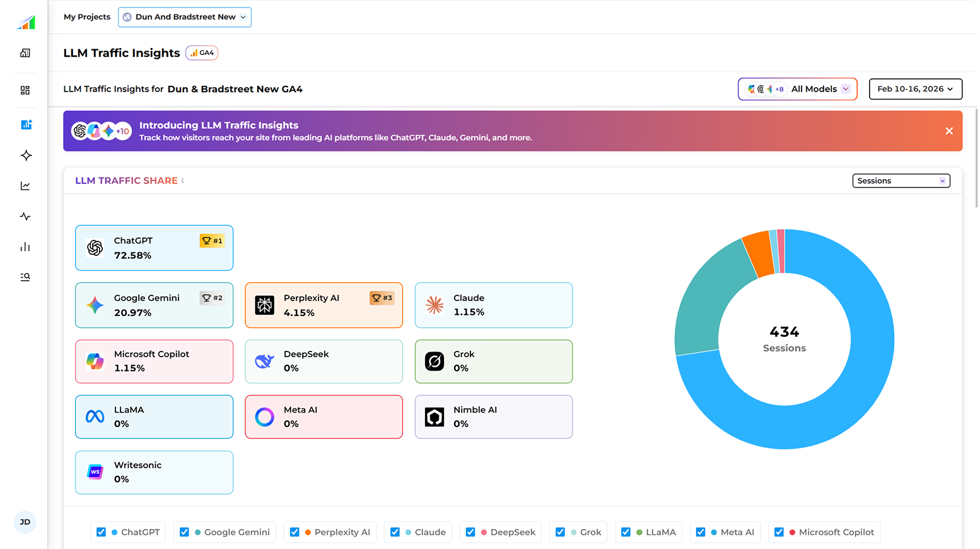Disable the Microsoft Copilot legend checkbox
This screenshot has height=549, width=980.
(x=779, y=532)
